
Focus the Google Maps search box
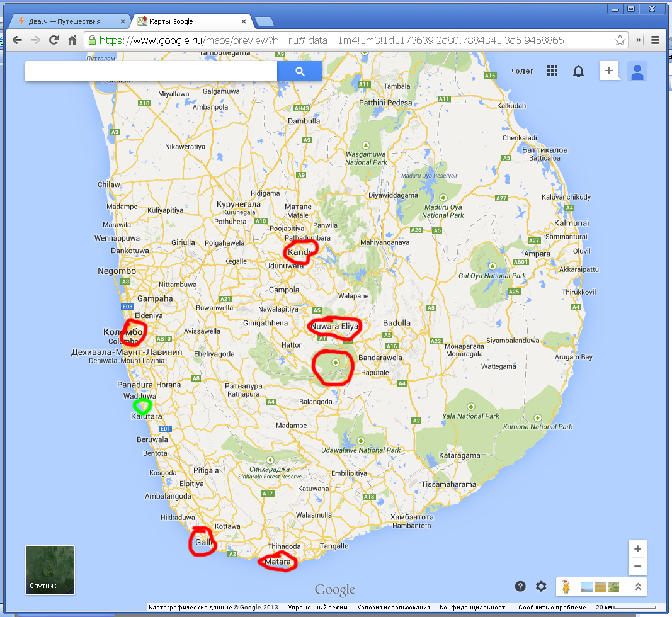pos(151,71)
